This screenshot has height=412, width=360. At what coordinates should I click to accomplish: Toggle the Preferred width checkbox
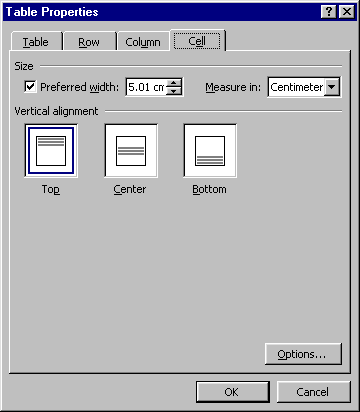pyautogui.click(x=30, y=87)
